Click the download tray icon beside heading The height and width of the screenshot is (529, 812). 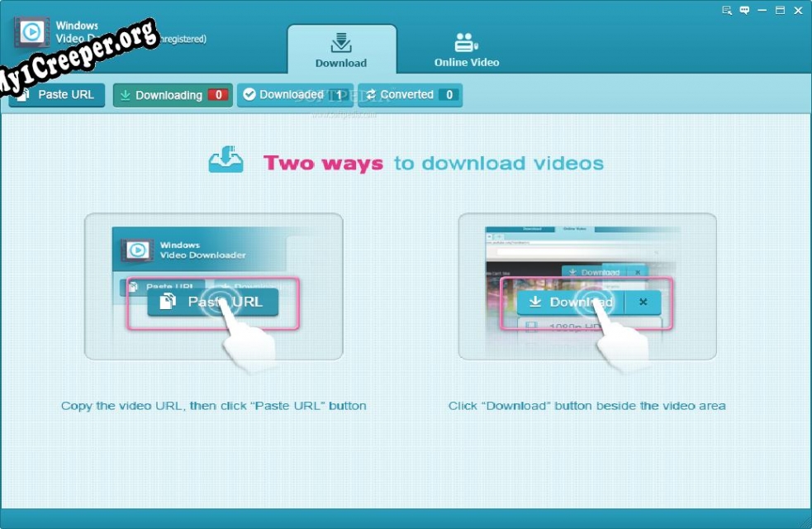226,160
